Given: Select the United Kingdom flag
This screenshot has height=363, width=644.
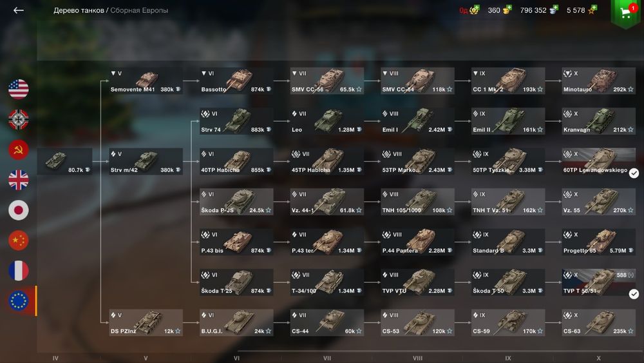Looking at the screenshot, I should point(19,180).
